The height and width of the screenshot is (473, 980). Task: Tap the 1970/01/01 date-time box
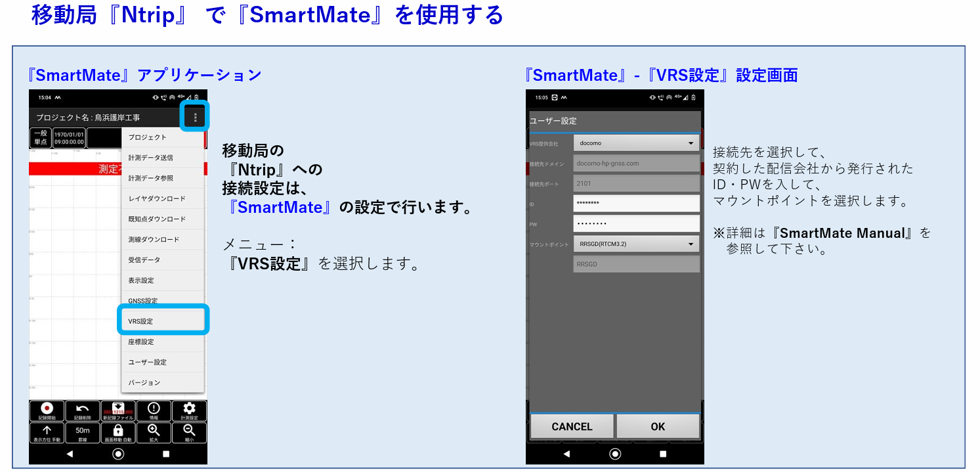point(69,138)
